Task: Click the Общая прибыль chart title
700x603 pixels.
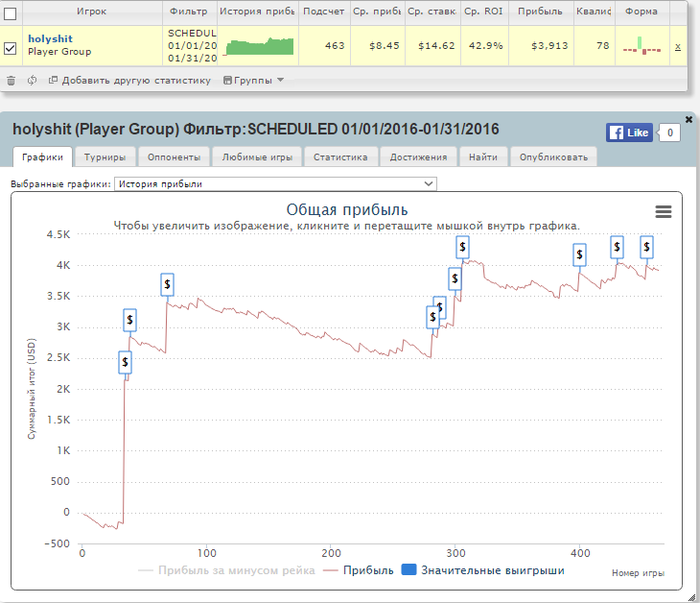Action: coord(347,210)
